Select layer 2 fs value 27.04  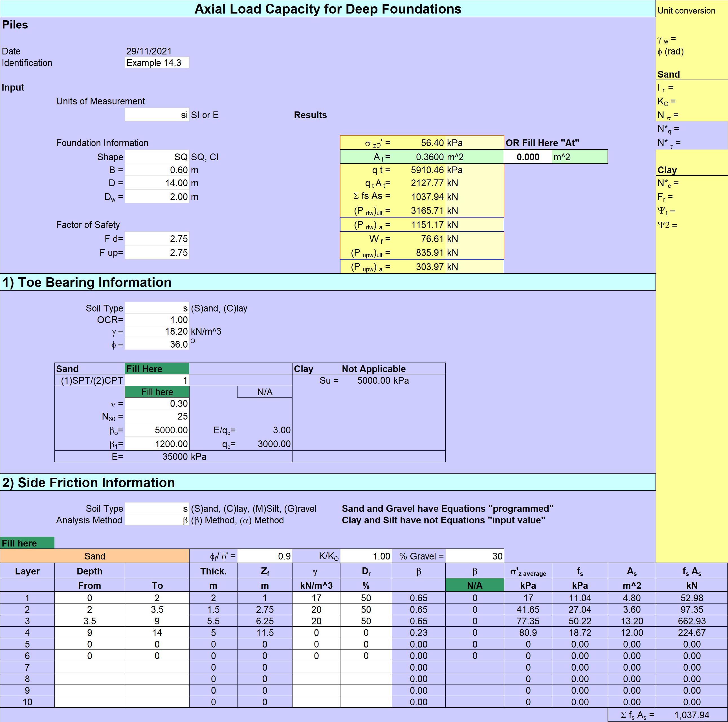point(580,609)
